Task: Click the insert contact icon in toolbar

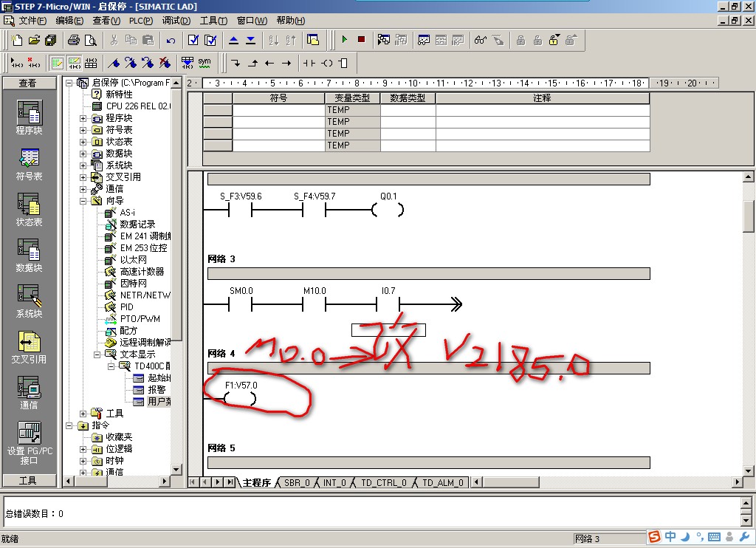Action: tap(309, 63)
